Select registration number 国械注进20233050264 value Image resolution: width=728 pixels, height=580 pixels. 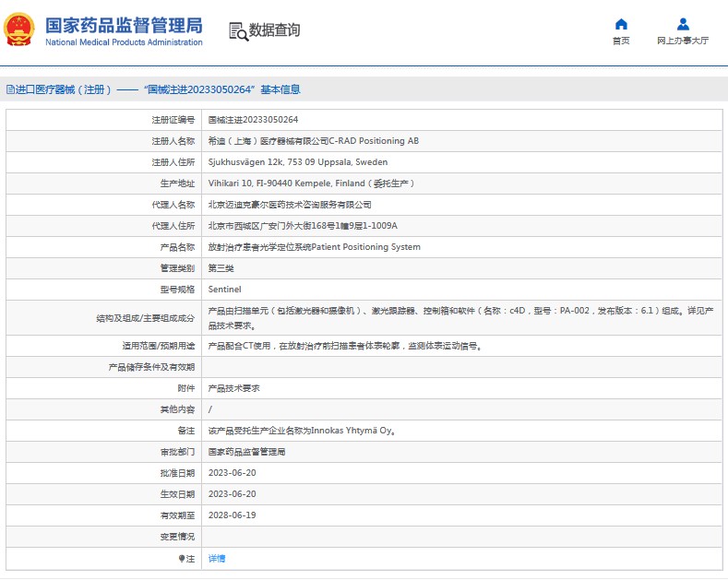tap(253, 120)
